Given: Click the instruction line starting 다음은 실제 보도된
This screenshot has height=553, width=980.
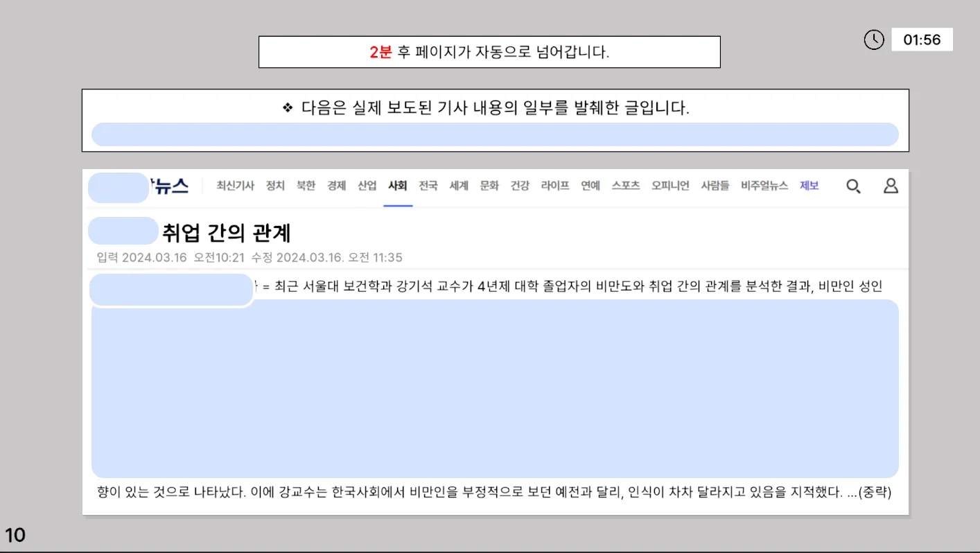Looking at the screenshot, I should (x=486, y=108).
